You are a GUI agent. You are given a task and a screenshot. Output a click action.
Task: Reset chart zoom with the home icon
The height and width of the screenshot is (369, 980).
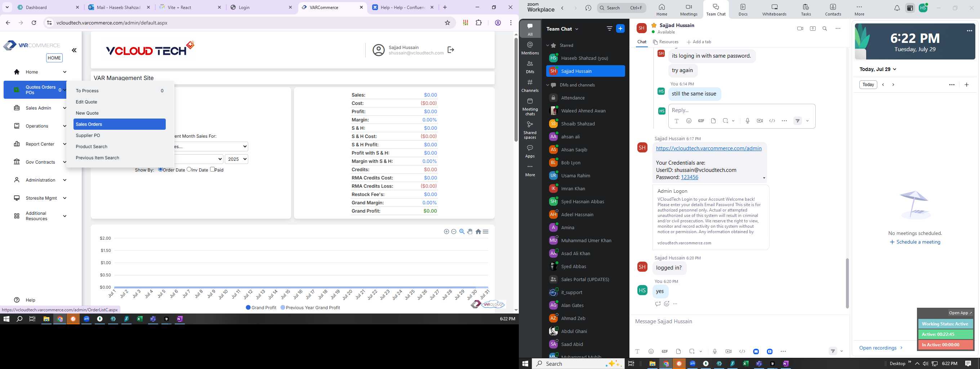(478, 232)
